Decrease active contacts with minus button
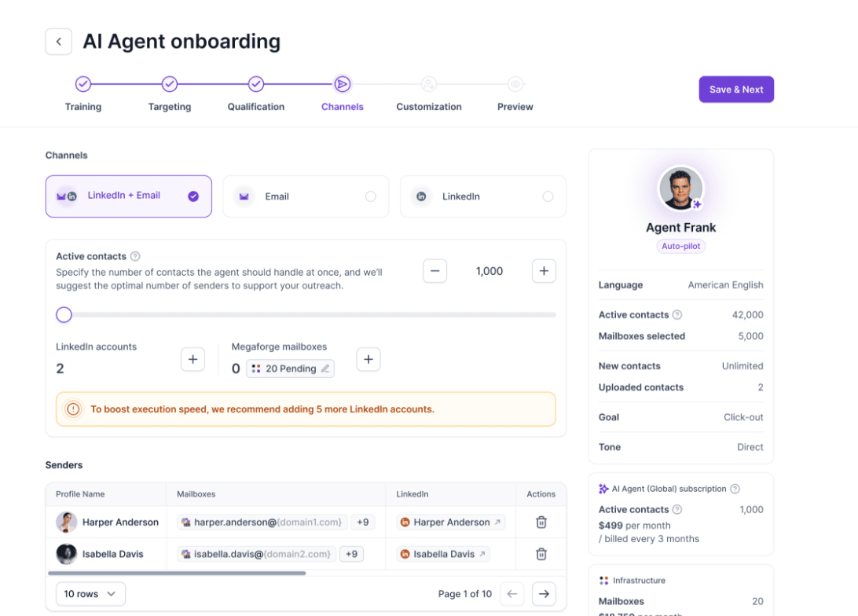This screenshot has width=858, height=616. click(x=435, y=271)
